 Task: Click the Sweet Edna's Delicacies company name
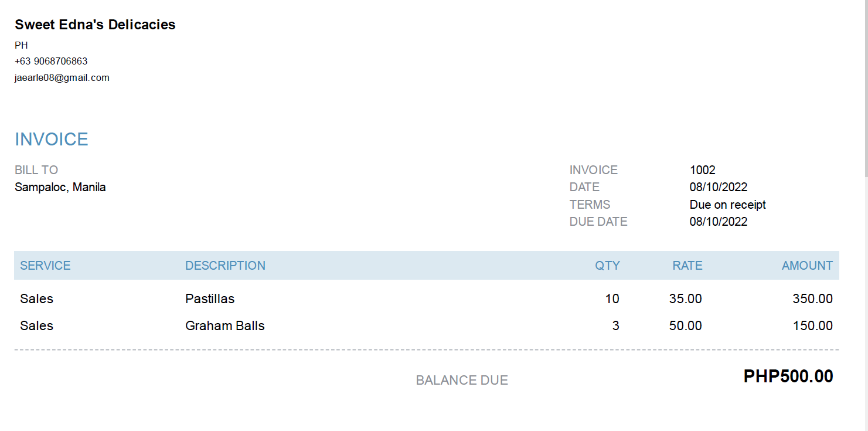(95, 25)
